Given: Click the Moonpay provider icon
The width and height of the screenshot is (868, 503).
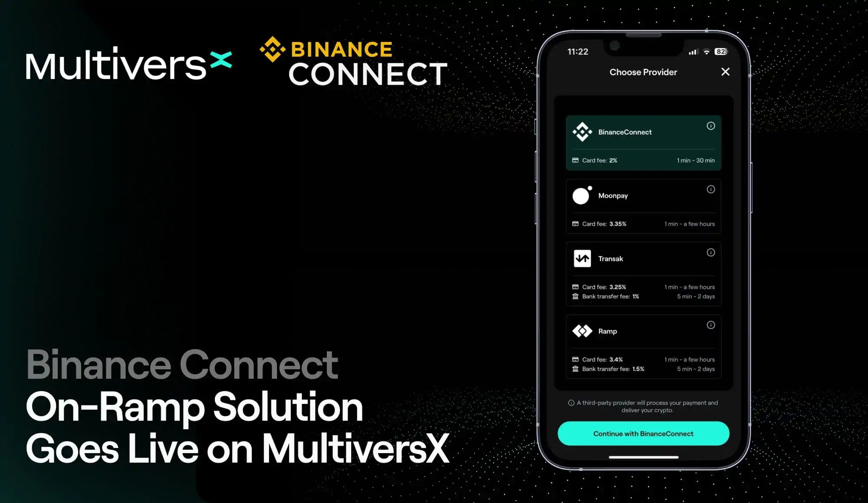Looking at the screenshot, I should click(582, 195).
